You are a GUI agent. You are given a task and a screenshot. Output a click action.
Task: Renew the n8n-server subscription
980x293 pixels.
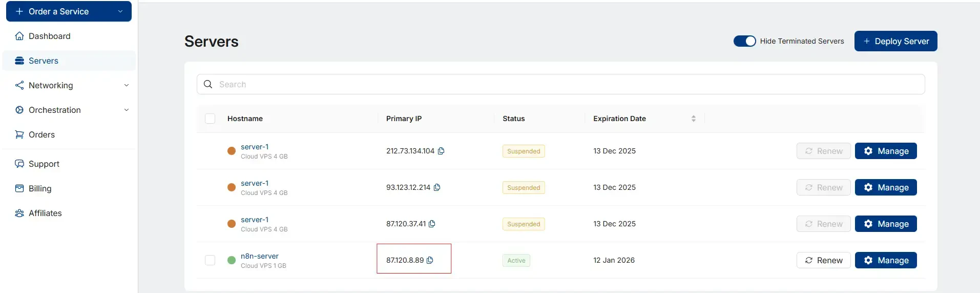(x=823, y=260)
